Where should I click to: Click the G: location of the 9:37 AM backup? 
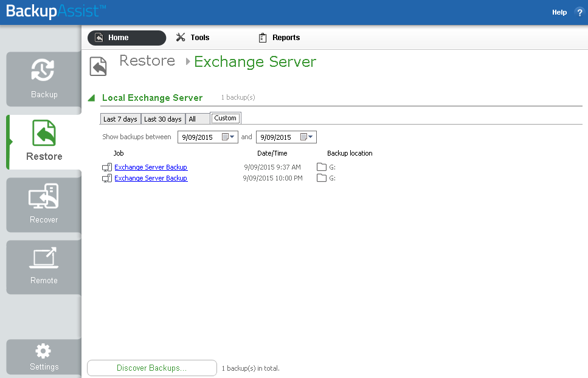pos(332,167)
